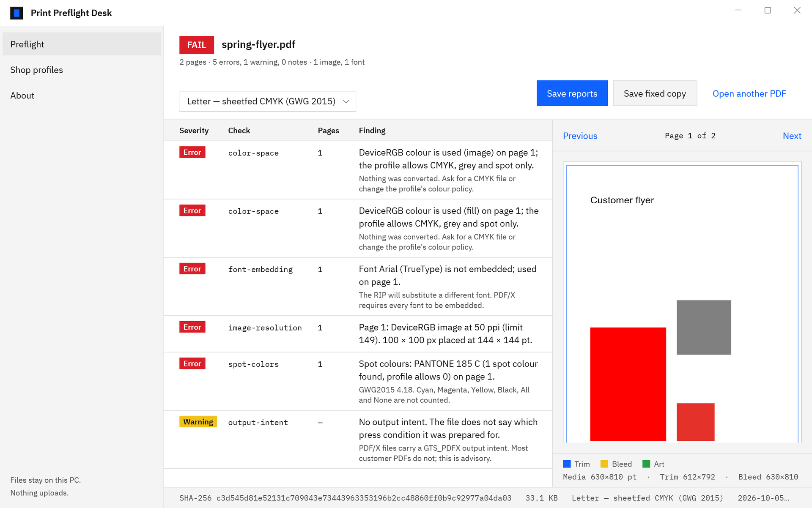Click the page preview thumbnail
The image size is (812, 508).
click(x=682, y=302)
